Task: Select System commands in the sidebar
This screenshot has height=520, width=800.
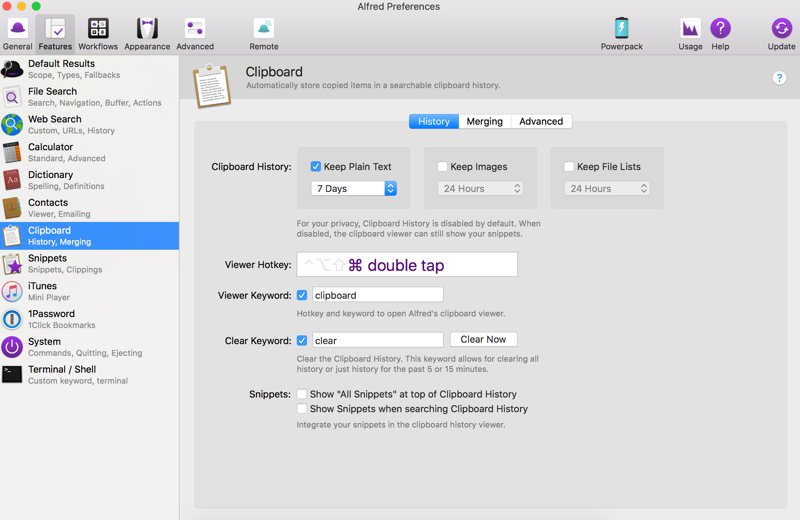Action: [x=89, y=347]
